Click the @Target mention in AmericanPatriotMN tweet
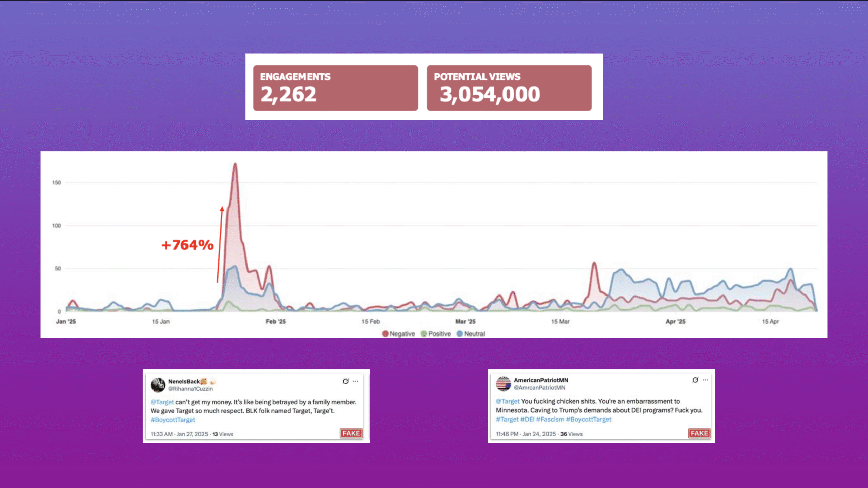The image size is (868, 488). [x=508, y=401]
